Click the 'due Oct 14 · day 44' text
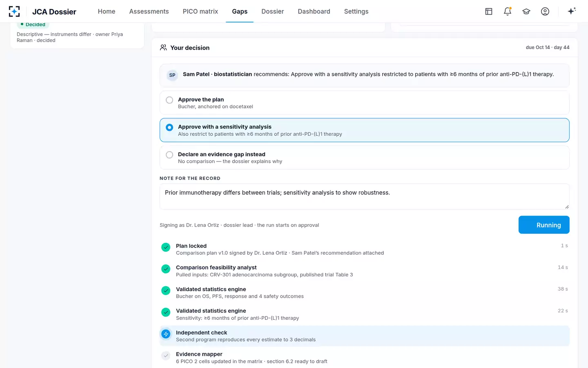This screenshot has height=368, width=588. click(548, 47)
